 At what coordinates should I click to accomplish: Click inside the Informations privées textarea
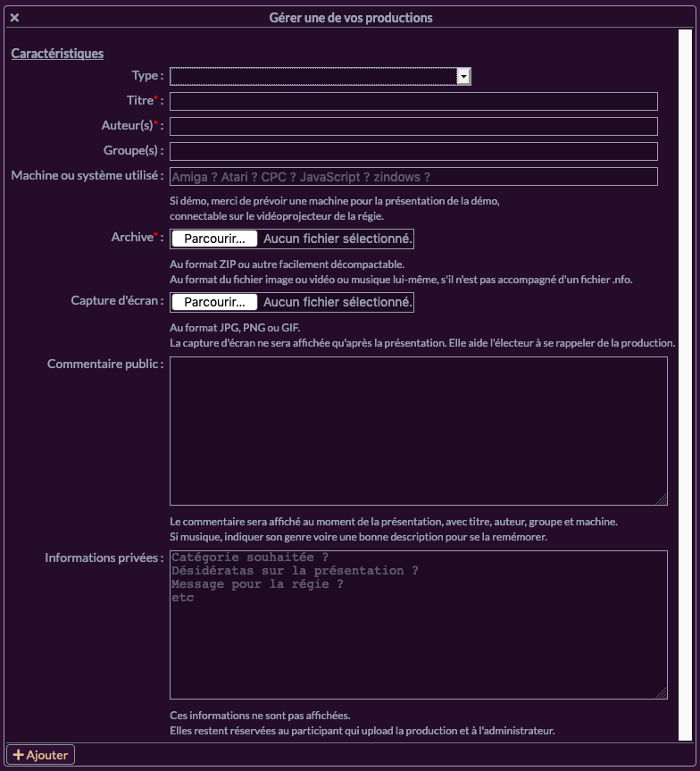click(419, 624)
